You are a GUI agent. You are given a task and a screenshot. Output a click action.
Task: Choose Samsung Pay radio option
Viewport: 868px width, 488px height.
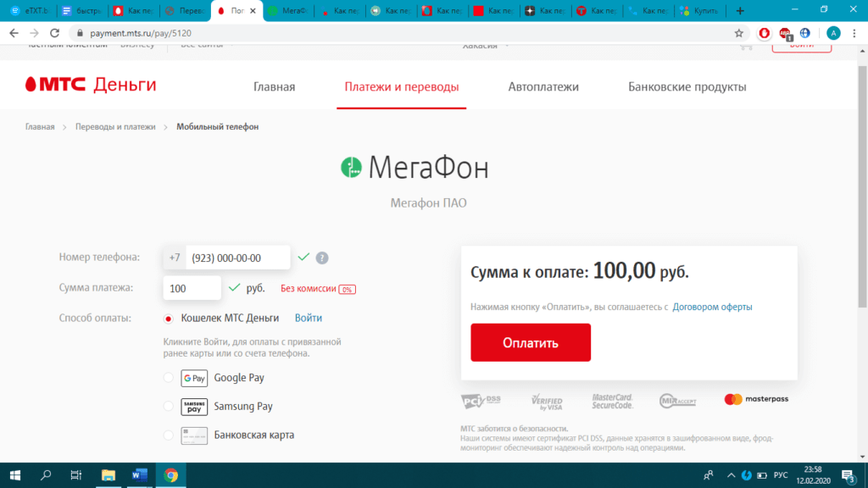[x=168, y=407]
